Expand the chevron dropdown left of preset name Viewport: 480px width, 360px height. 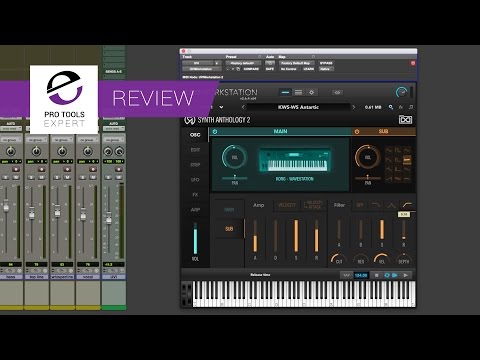point(221,107)
